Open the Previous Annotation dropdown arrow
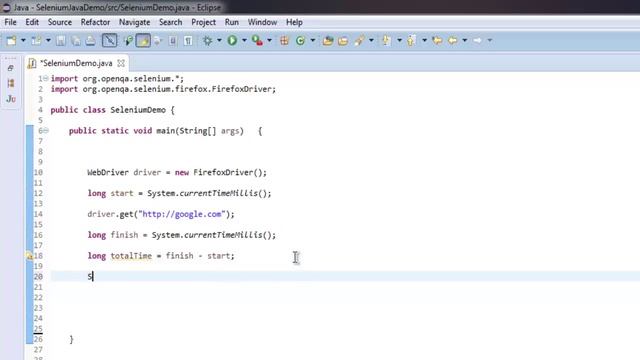Viewport: 640px width, 360px height. click(424, 40)
